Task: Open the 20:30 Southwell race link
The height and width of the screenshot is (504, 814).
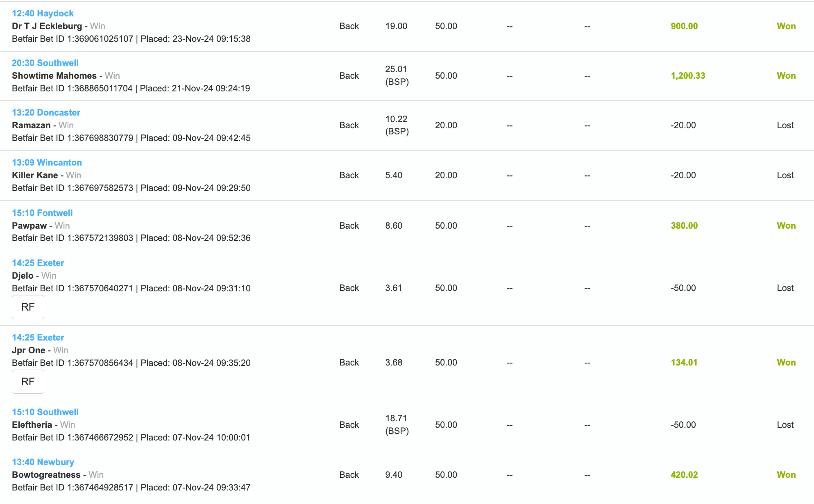Action: tap(45, 63)
